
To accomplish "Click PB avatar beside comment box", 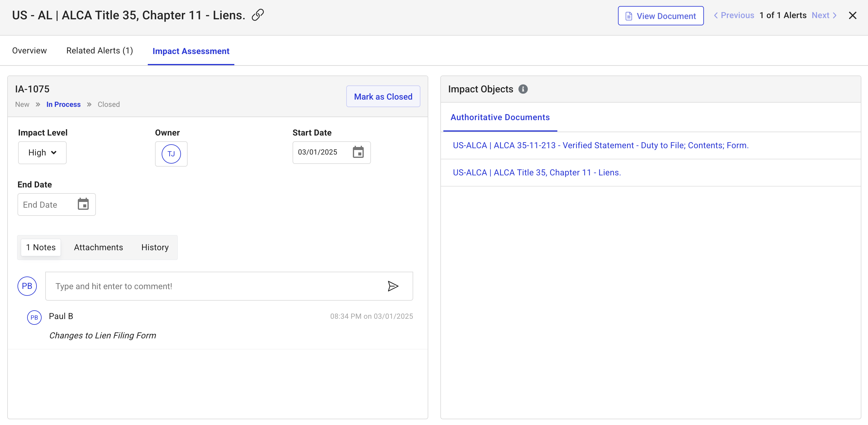I will pyautogui.click(x=27, y=286).
